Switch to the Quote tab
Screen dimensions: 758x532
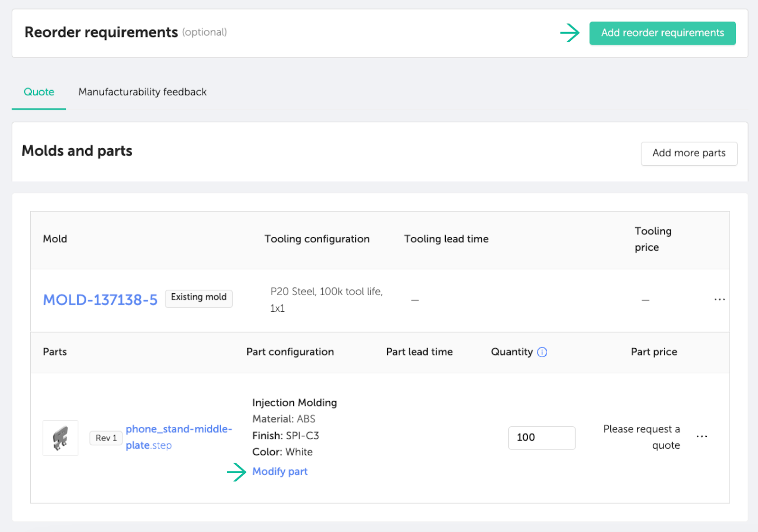tap(39, 92)
